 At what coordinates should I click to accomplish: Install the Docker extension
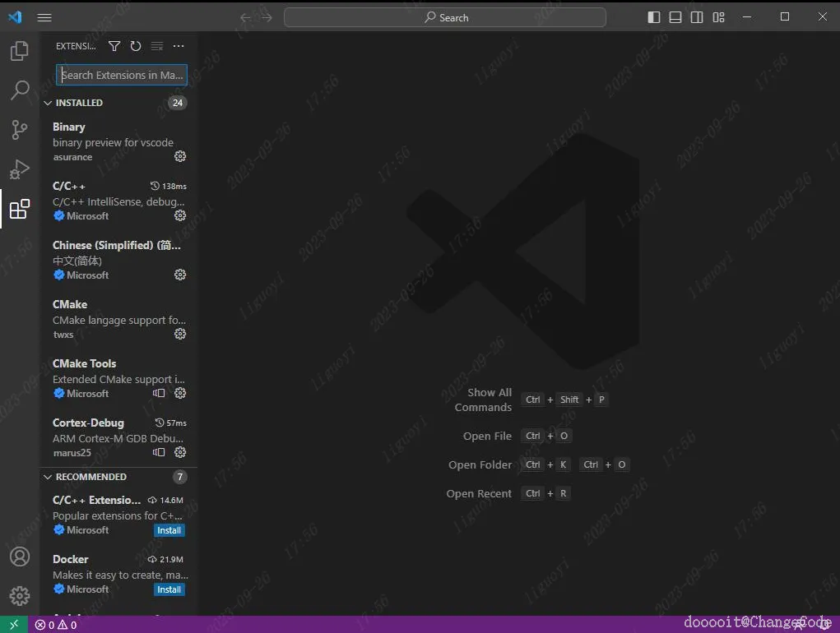click(169, 589)
